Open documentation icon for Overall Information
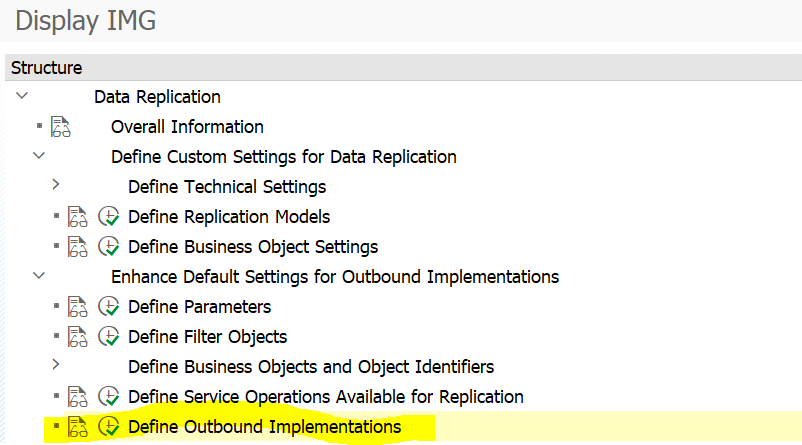Viewport: 802px width, 445px height. (x=61, y=127)
